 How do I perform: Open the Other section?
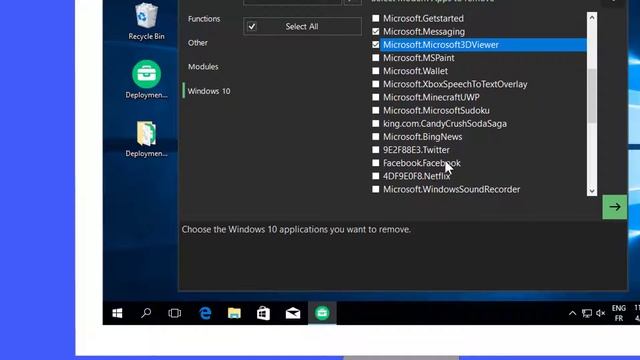click(x=198, y=43)
